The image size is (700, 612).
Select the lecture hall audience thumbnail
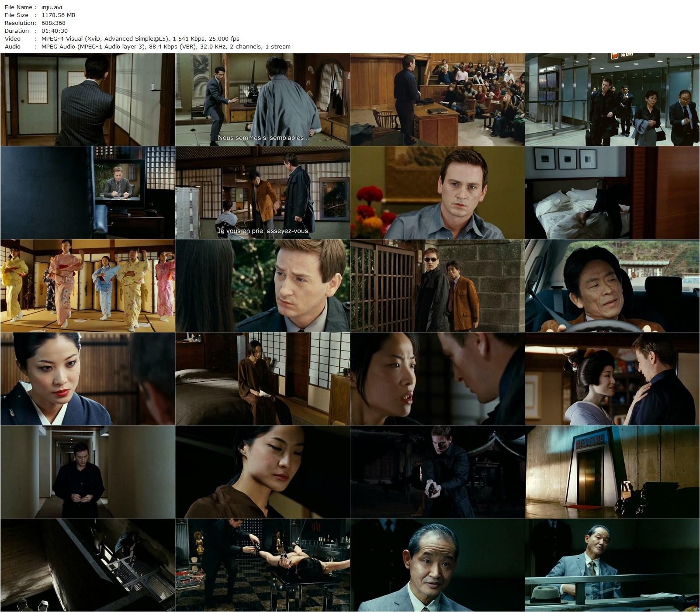point(437,100)
